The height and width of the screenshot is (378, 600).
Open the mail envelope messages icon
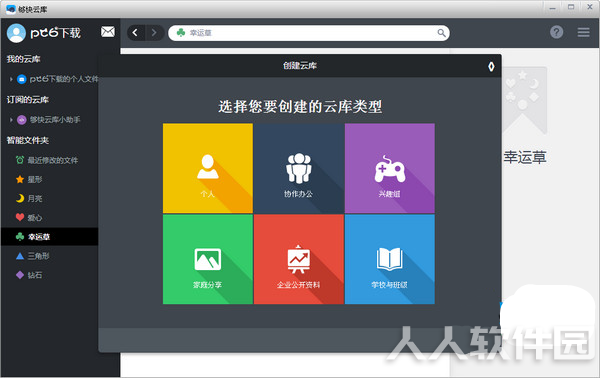coord(108,32)
